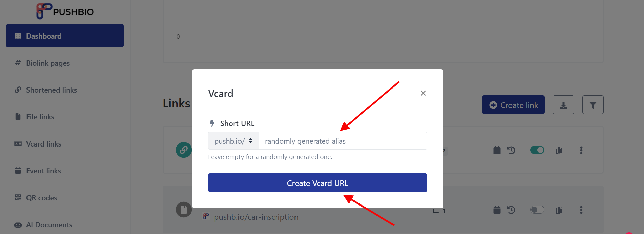This screenshot has width=644, height=234.
Task: Click the history clock icon on first link row
Action: [x=511, y=150]
